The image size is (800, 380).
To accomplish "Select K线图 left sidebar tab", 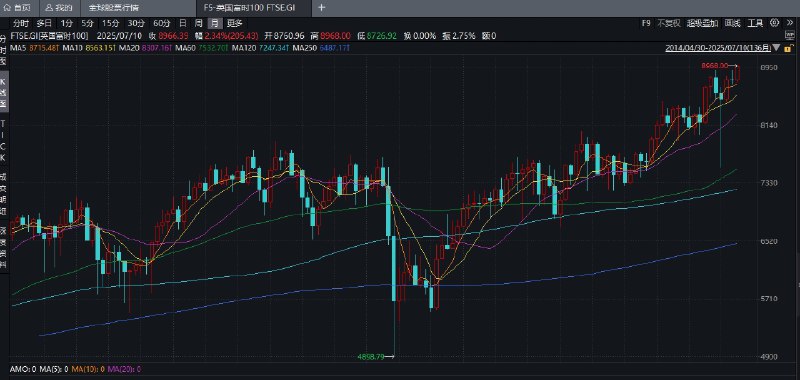I will click(x=3, y=93).
